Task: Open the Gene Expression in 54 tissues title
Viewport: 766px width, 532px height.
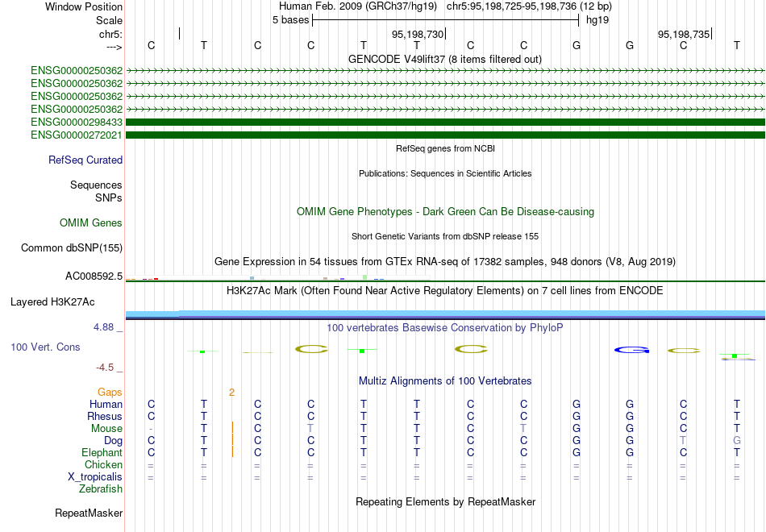Action: point(445,261)
